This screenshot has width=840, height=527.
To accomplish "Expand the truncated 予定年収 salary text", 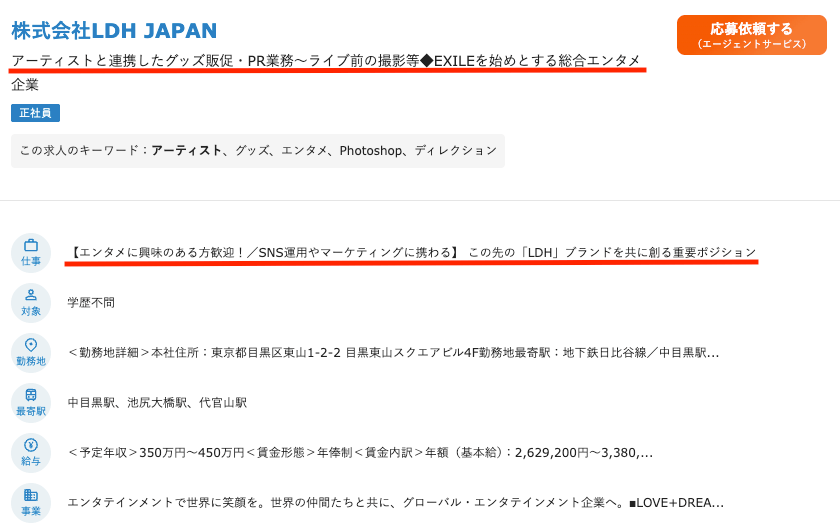I will coord(360,453).
